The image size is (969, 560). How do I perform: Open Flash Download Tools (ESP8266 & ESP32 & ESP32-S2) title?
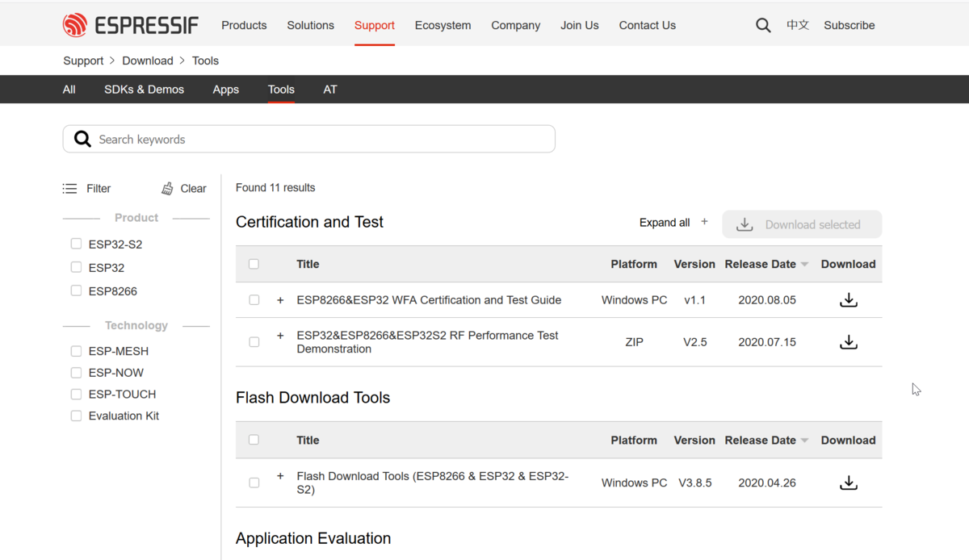click(x=433, y=483)
